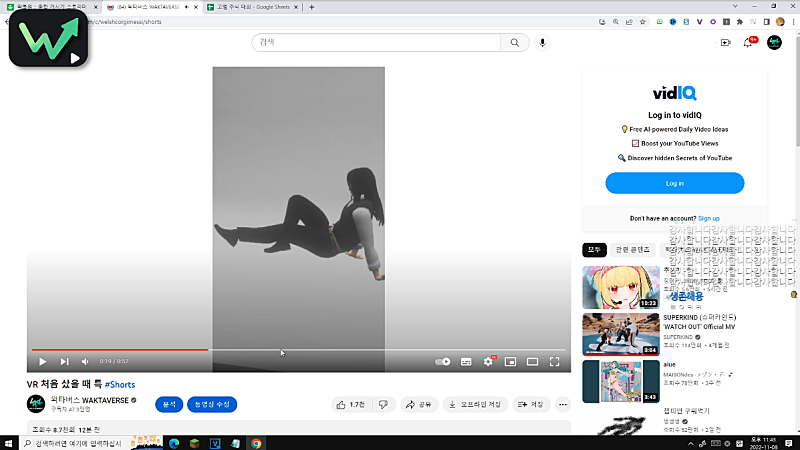Screen dimensions: 800x450
Task: Open the Minecraft taskbar icon
Action: pyautogui.click(x=194, y=443)
